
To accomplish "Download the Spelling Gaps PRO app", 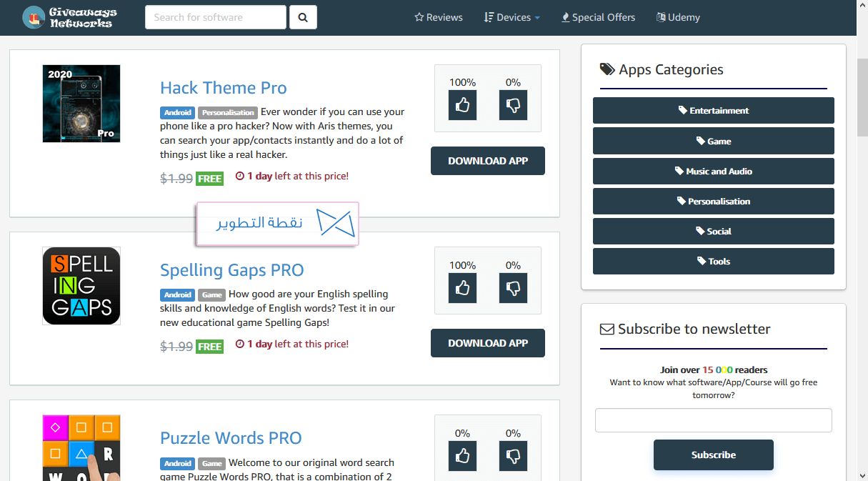I will (488, 343).
